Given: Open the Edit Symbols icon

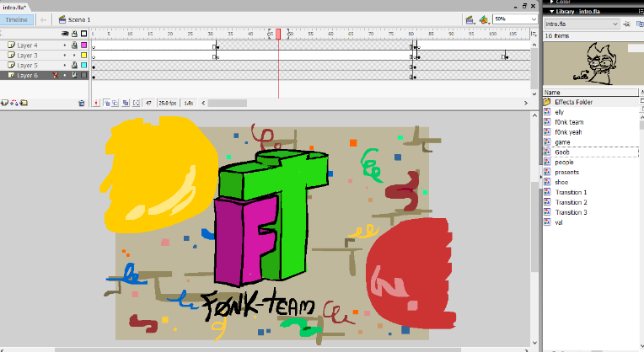Looking at the screenshot, I should 484,19.
